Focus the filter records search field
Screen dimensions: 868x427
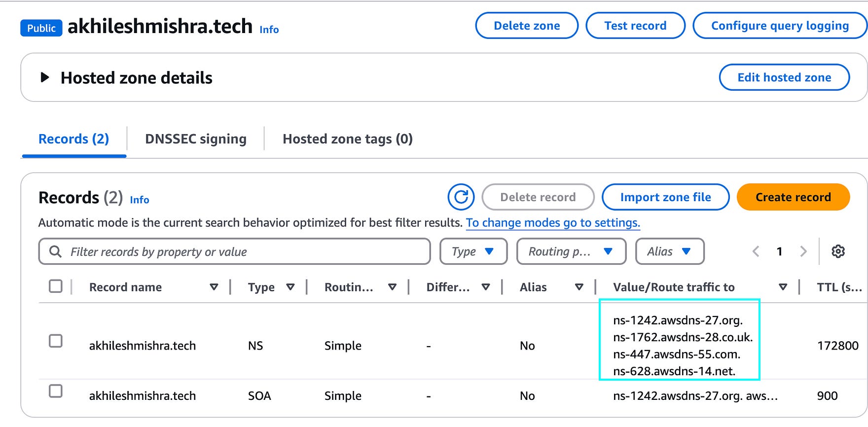click(x=234, y=251)
